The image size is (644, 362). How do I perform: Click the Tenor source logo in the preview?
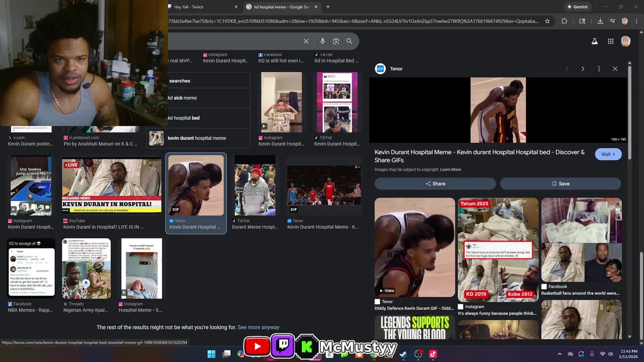(380, 69)
